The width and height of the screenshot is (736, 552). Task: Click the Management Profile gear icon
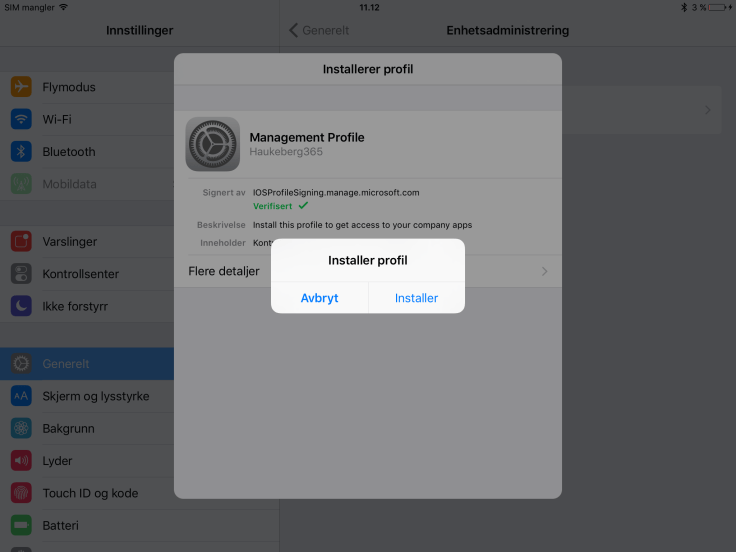coord(213,144)
